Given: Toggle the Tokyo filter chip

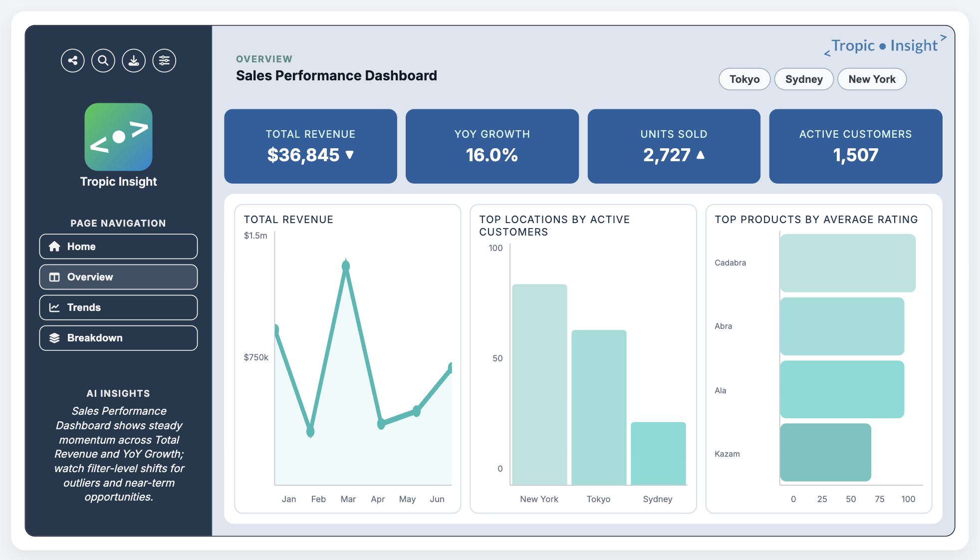Looking at the screenshot, I should click(x=744, y=79).
